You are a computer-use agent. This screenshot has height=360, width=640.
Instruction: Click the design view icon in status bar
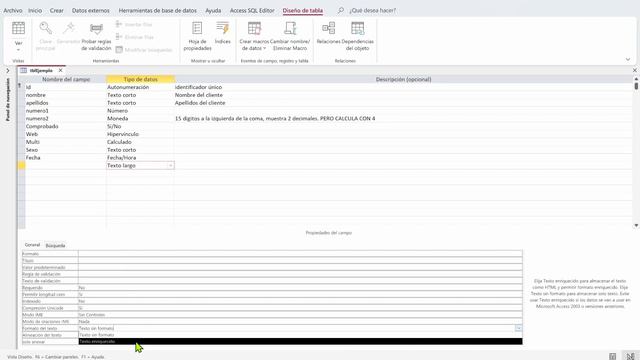click(x=630, y=356)
